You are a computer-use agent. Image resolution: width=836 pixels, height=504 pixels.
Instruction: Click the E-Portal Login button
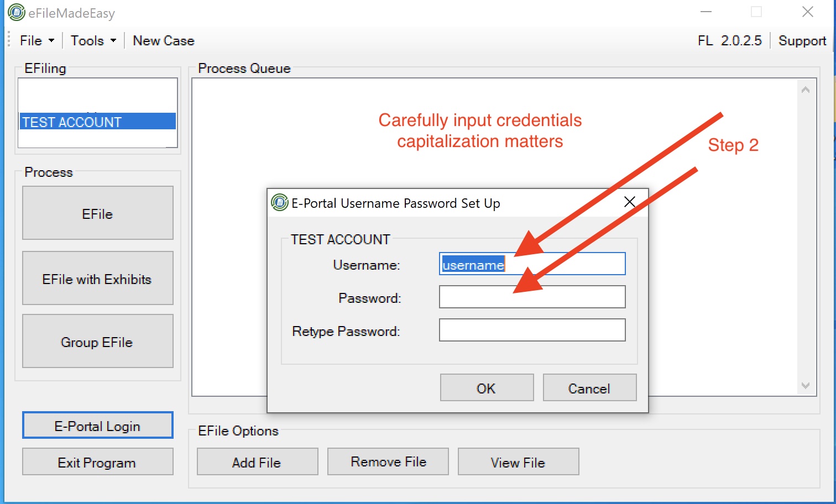[98, 426]
